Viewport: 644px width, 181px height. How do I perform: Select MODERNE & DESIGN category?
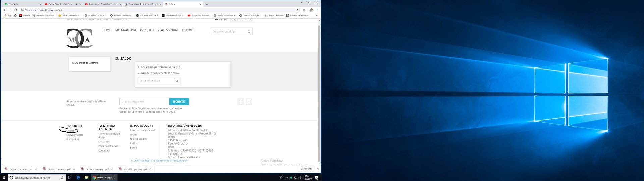click(x=85, y=63)
